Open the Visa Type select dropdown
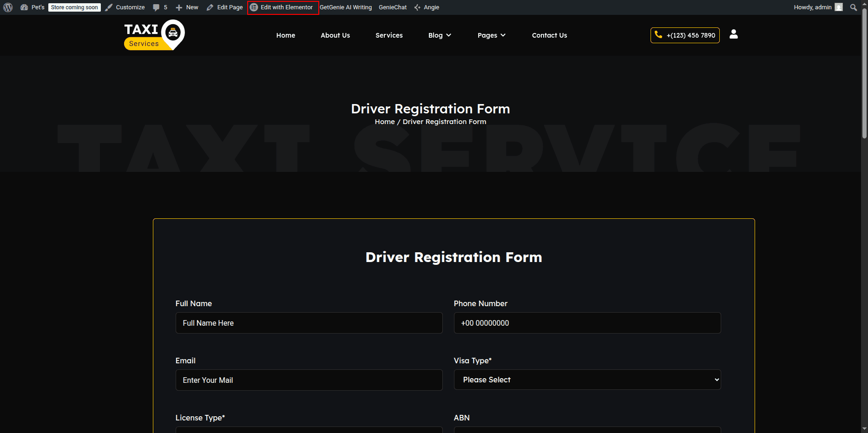 [587, 380]
